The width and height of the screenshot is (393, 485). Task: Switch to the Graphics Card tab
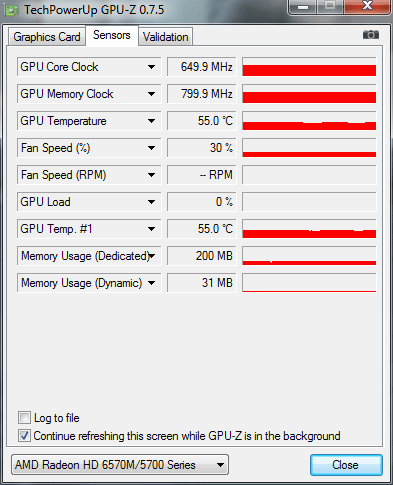point(47,37)
